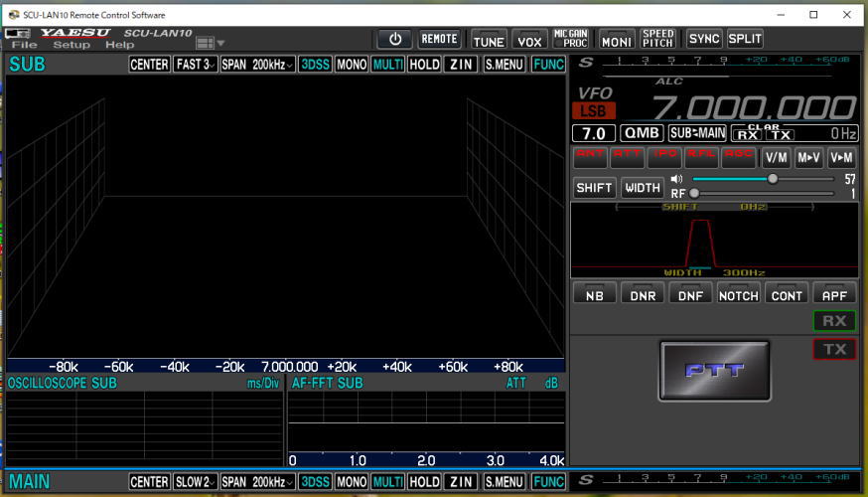Expand the MAIN SLOW 2 speed dropdown
868x497 pixels.
pyautogui.click(x=196, y=482)
